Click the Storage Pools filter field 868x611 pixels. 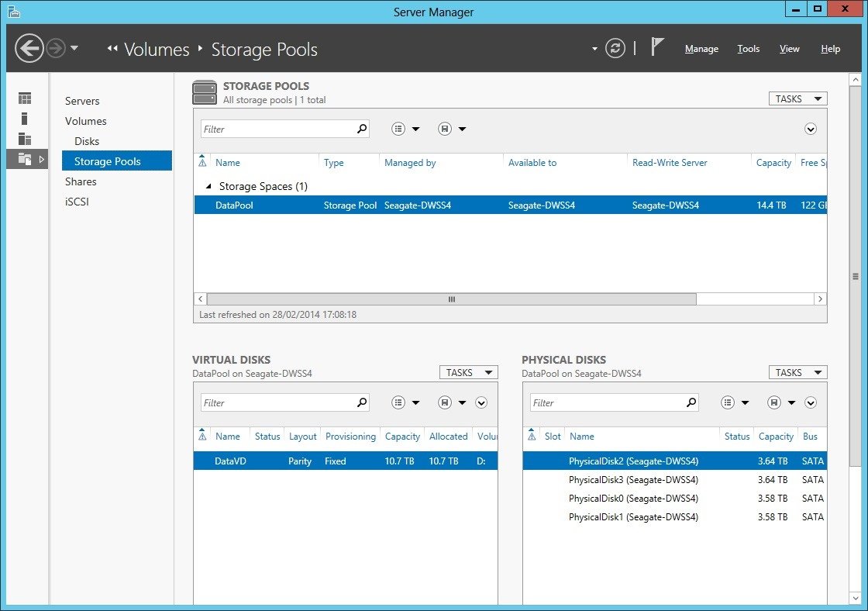coord(278,129)
